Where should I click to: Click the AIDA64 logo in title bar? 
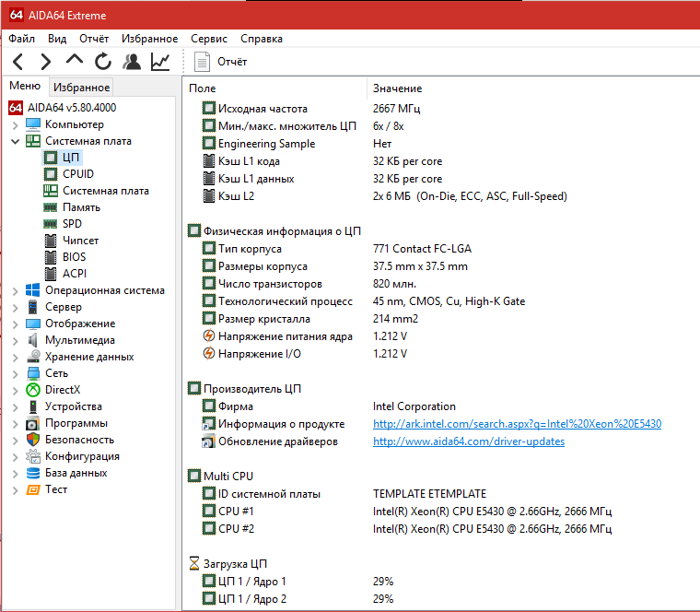point(16,15)
